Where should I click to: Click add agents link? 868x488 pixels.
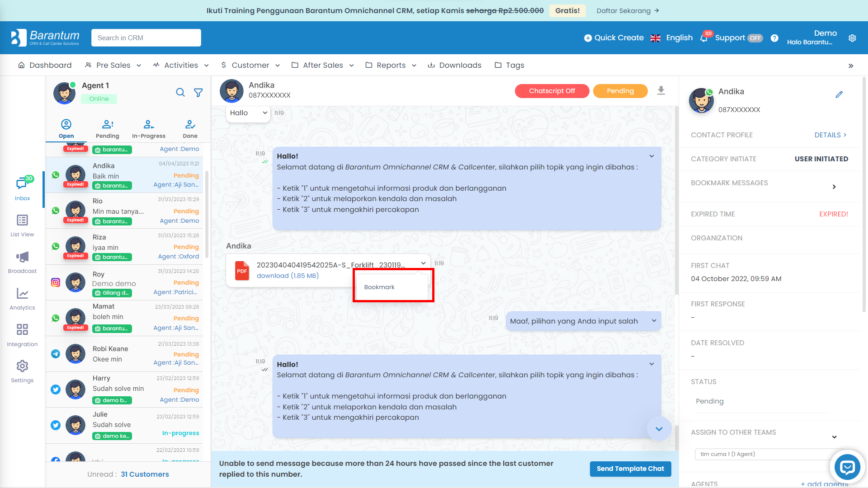[x=825, y=484]
